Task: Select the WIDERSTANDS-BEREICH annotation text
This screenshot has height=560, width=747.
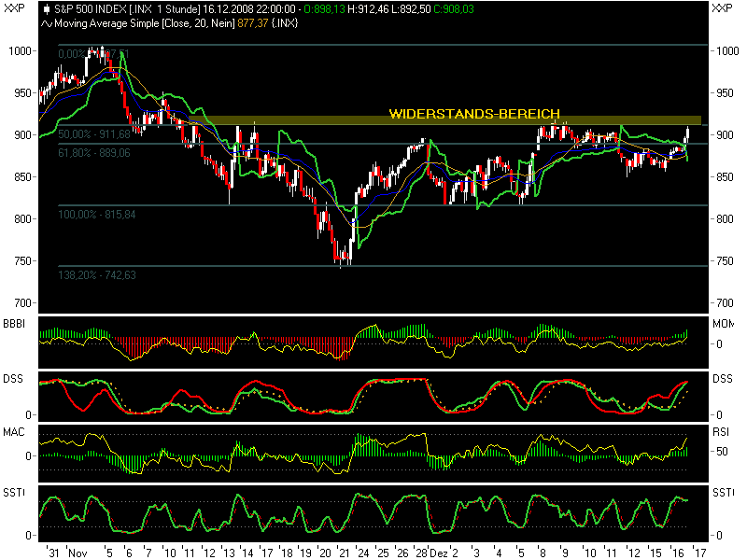Action: pos(474,114)
